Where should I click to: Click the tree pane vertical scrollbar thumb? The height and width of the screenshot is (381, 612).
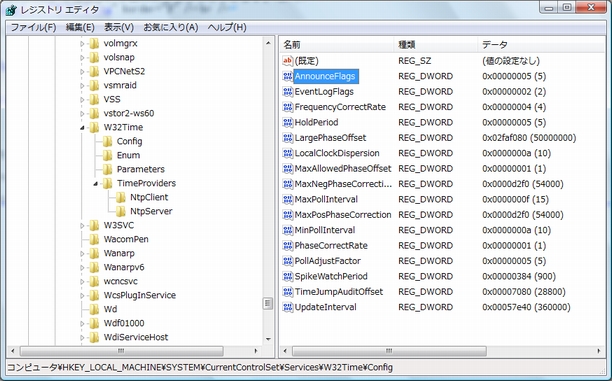[x=268, y=303]
